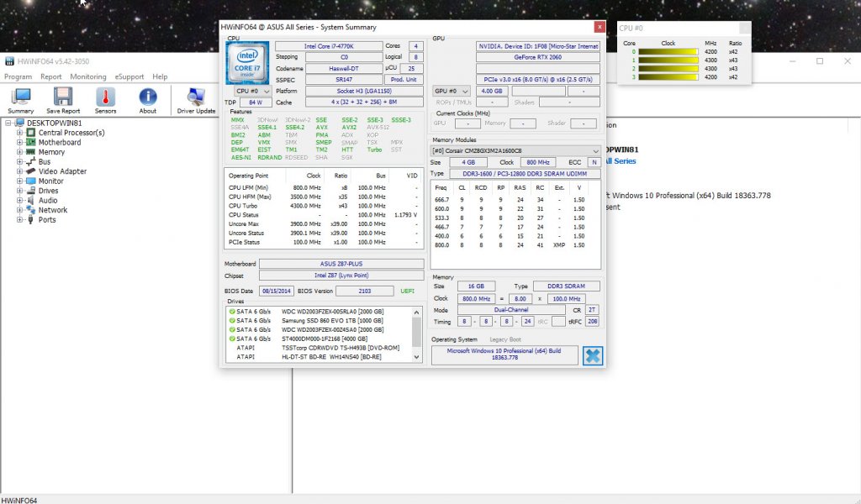
Task: Click the HWiNFO64 title bar app icon
Action: point(9,61)
